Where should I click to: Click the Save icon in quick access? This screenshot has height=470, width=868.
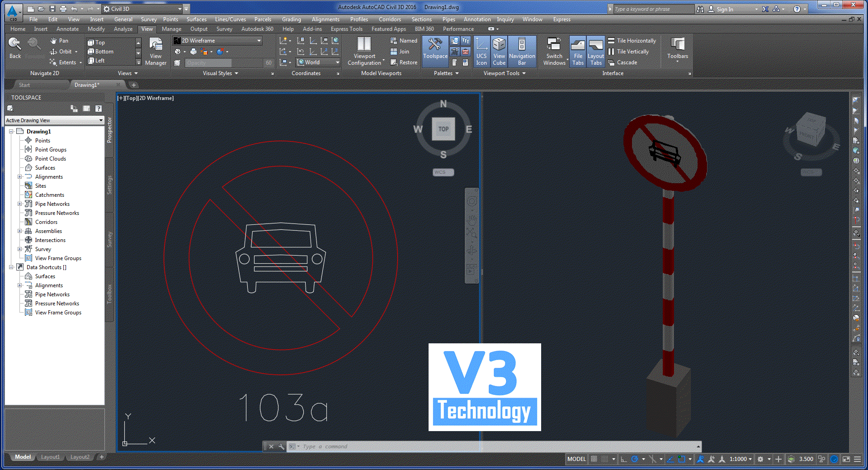[52, 9]
